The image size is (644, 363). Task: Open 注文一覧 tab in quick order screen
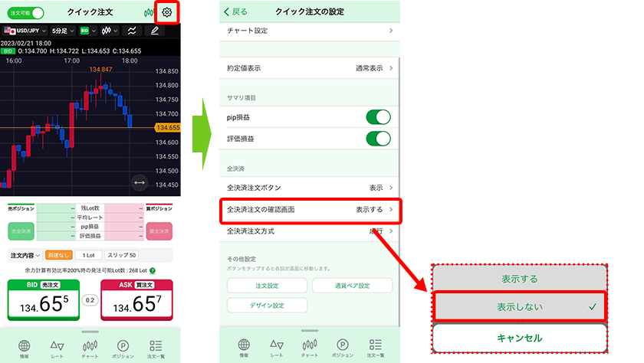(x=156, y=349)
